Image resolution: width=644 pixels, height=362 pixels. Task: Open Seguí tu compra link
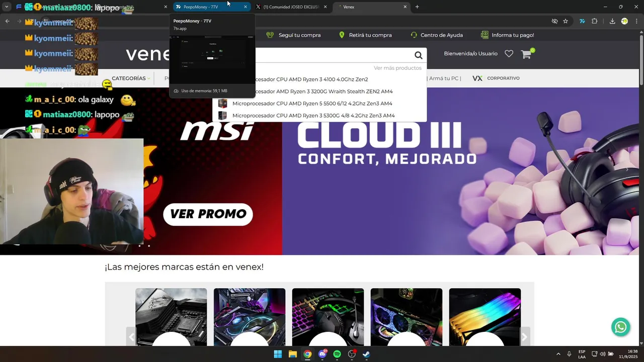pos(293,35)
